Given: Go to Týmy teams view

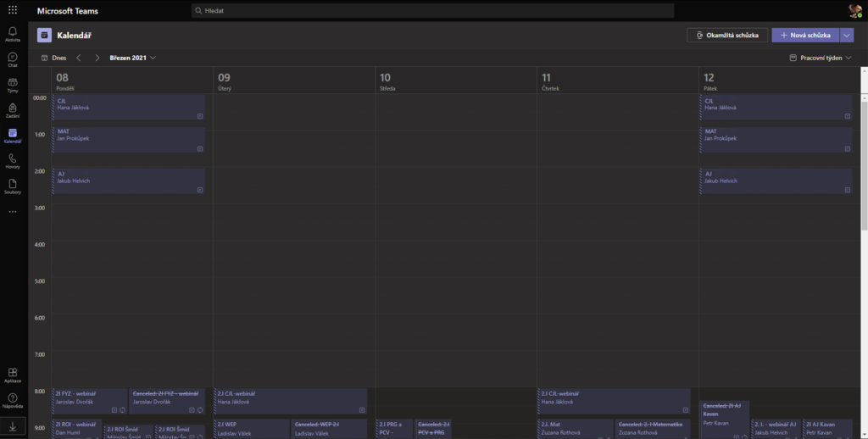Looking at the screenshot, I should (x=13, y=84).
